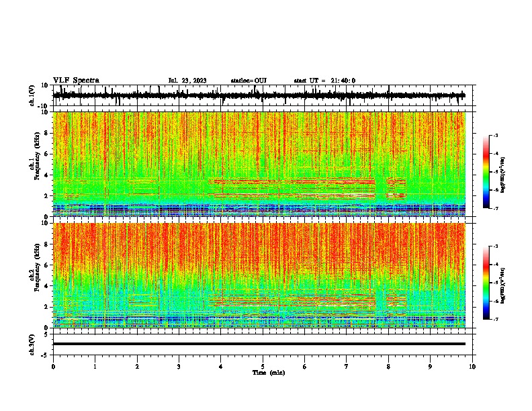Click the red emission band near 3.5 kHz in ch.1
Image resolution: width=532 pixels, height=411 pixels.
[x=292, y=181]
